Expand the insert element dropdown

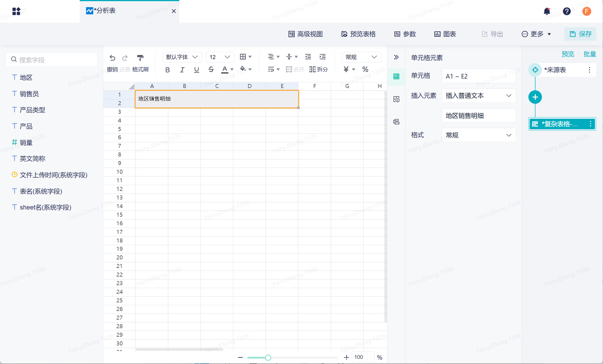(x=478, y=96)
